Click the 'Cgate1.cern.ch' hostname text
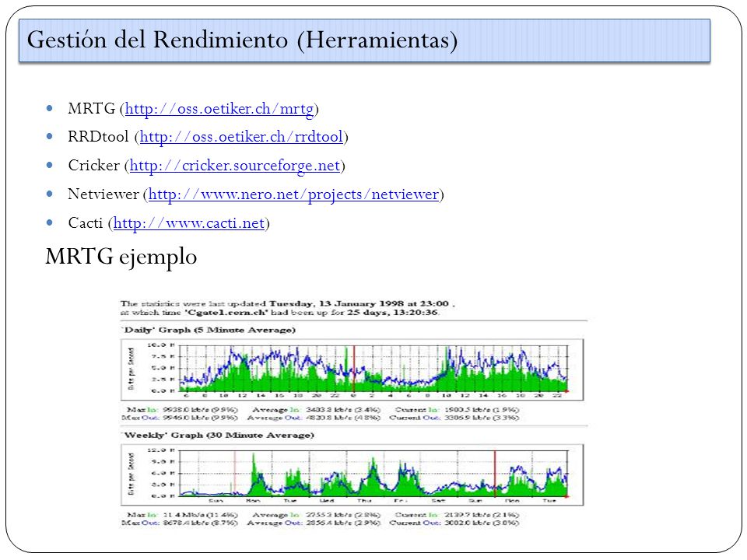The image size is (747, 560). click(226, 313)
